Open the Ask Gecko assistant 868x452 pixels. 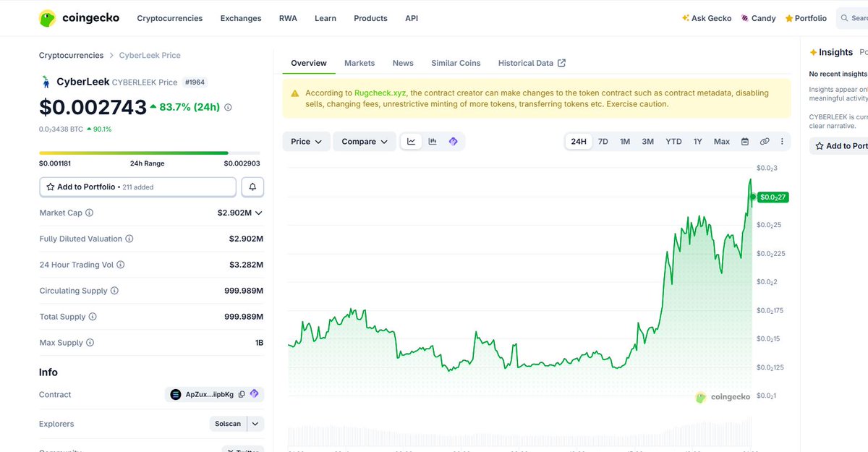coord(707,18)
